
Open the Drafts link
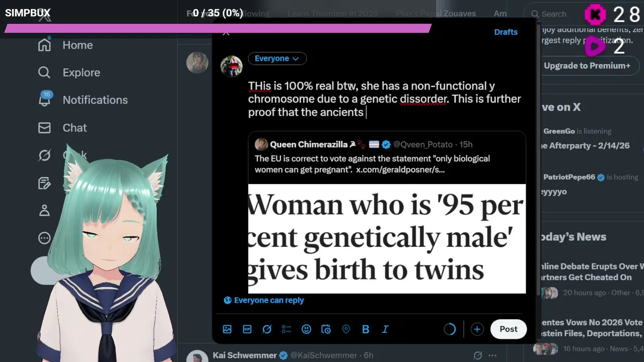pos(506,32)
